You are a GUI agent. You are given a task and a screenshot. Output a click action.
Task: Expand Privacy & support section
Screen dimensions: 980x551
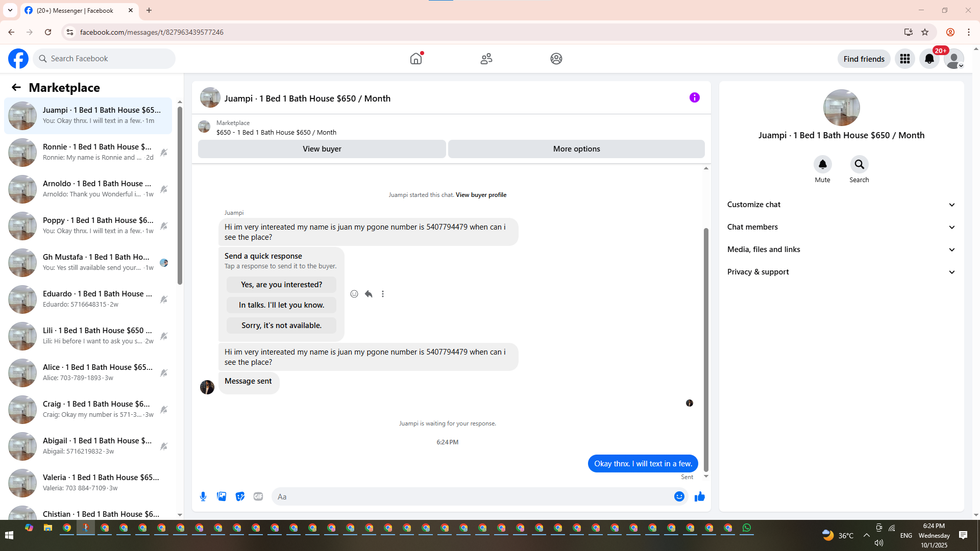click(841, 272)
